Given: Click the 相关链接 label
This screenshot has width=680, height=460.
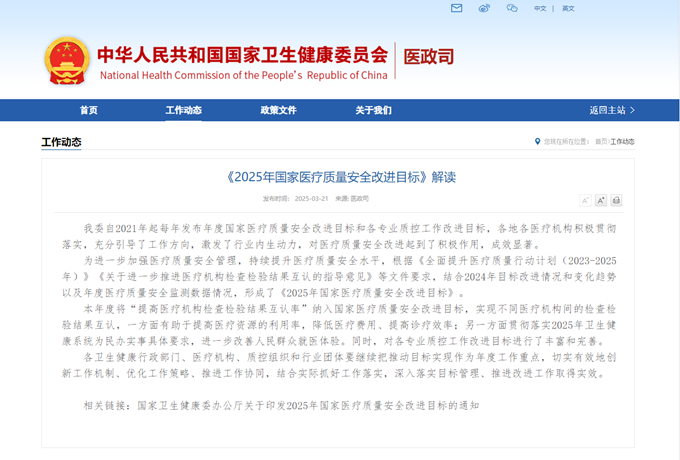Looking at the screenshot, I should pyautogui.click(x=105, y=406).
